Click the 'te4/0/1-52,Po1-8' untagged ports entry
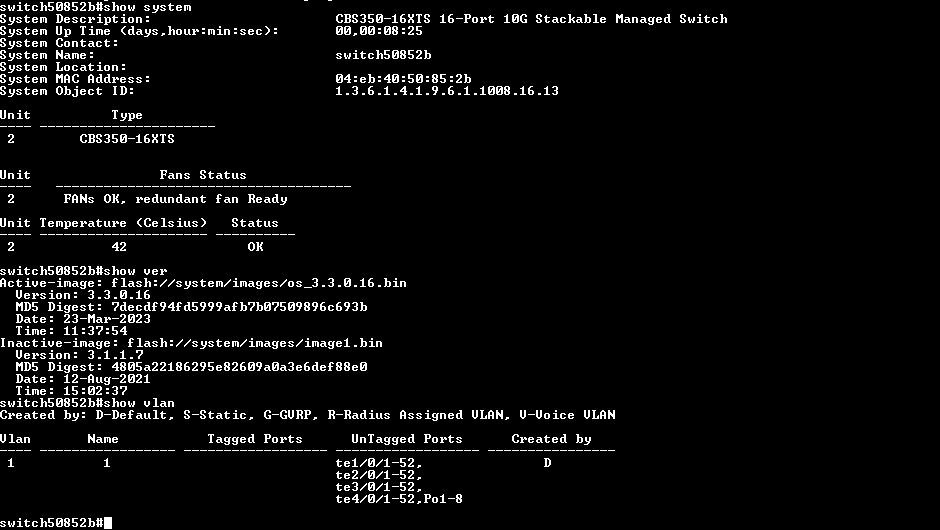 (x=399, y=499)
